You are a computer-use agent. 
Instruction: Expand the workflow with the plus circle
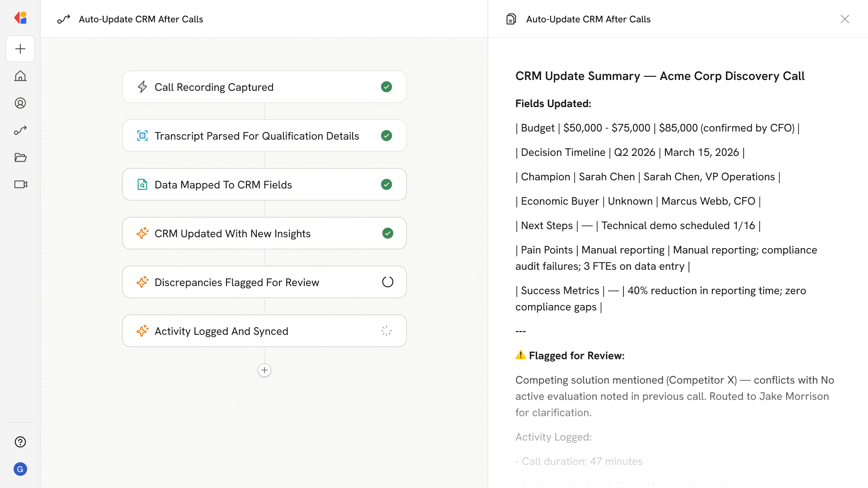click(264, 370)
